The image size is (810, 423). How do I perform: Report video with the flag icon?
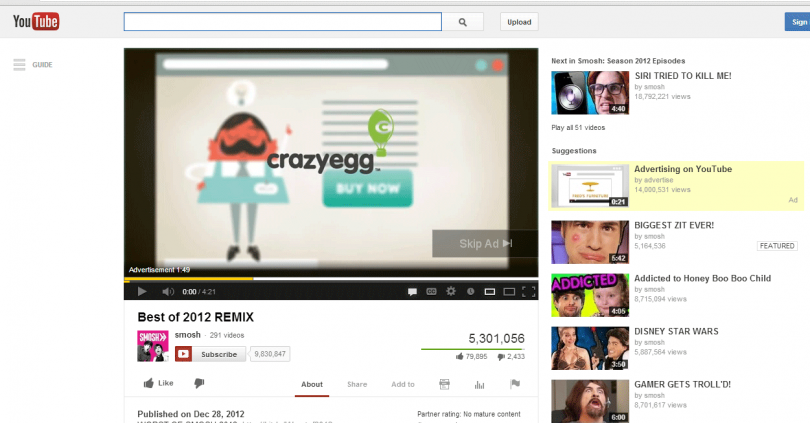(x=515, y=384)
